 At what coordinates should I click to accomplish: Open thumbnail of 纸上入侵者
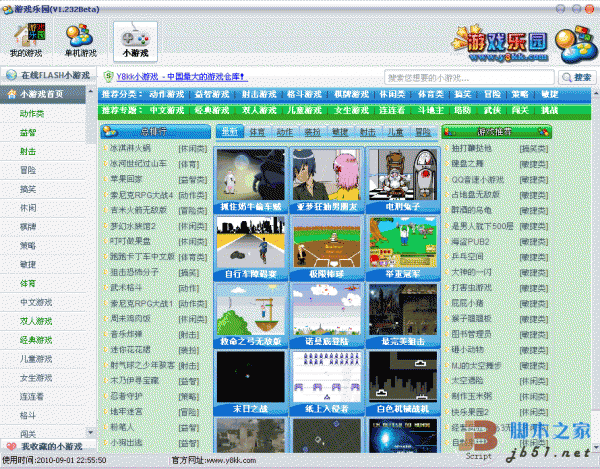click(326, 377)
